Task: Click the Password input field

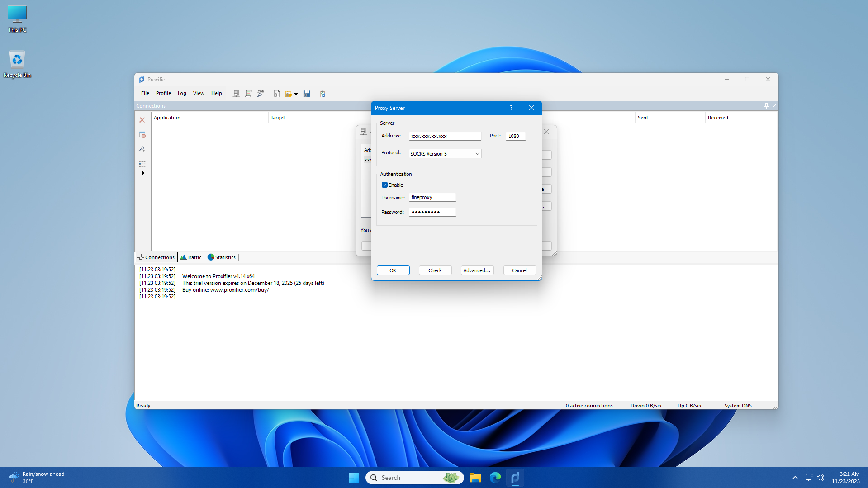Action: pos(432,212)
